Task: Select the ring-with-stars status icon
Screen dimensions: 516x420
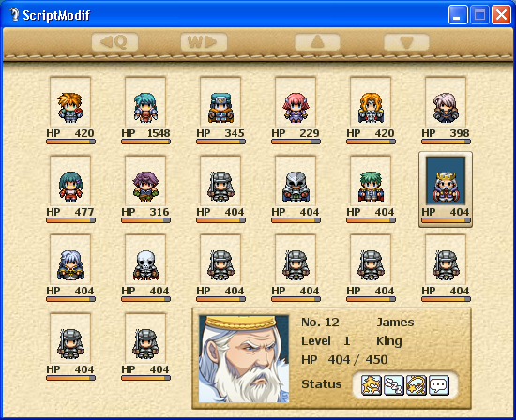Action: tap(417, 384)
